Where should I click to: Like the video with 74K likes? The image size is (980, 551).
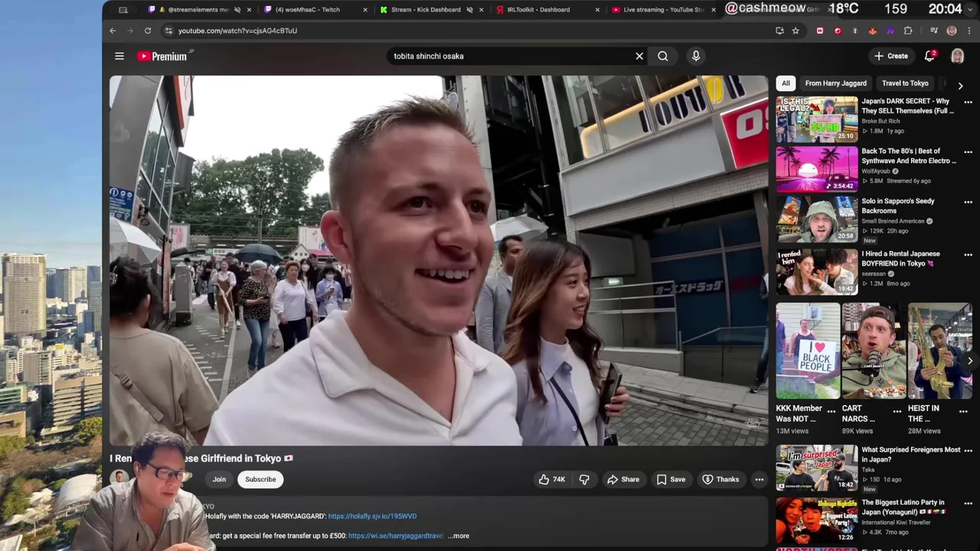pyautogui.click(x=552, y=479)
